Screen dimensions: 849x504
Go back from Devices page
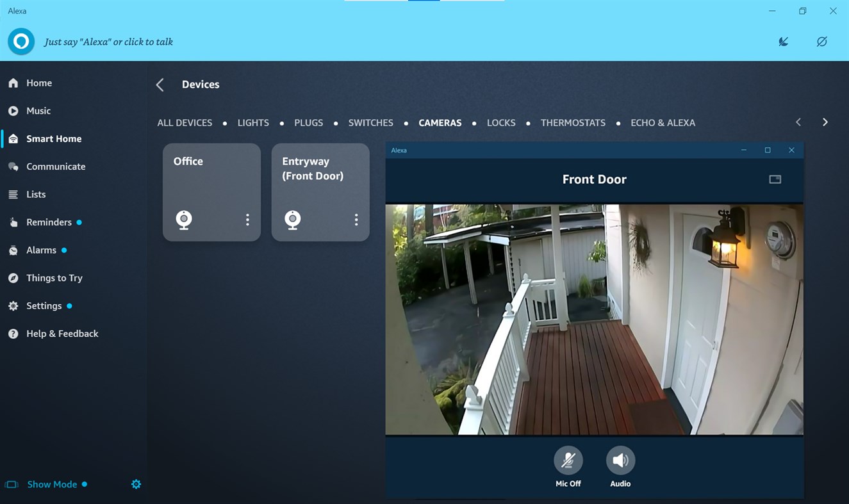160,85
